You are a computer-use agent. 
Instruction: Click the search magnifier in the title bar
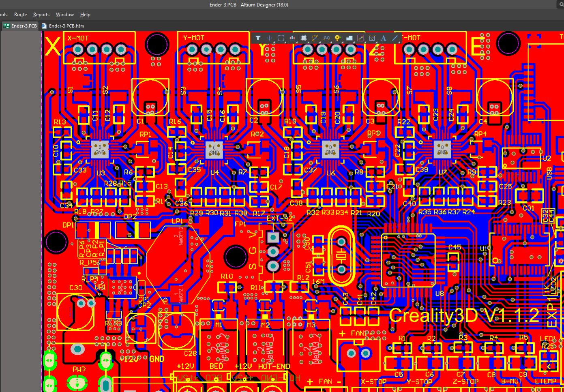coord(561,4)
